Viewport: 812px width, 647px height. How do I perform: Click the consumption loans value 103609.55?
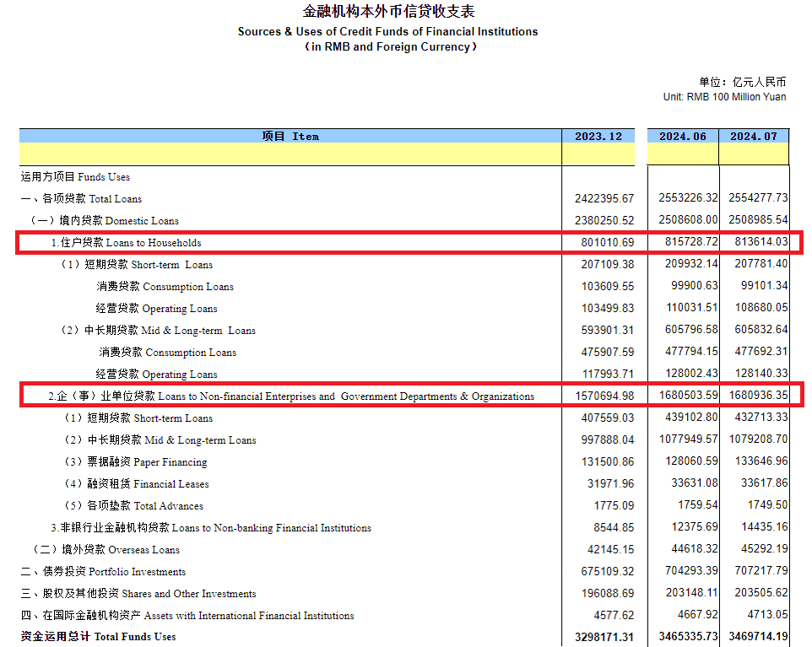pos(608,286)
